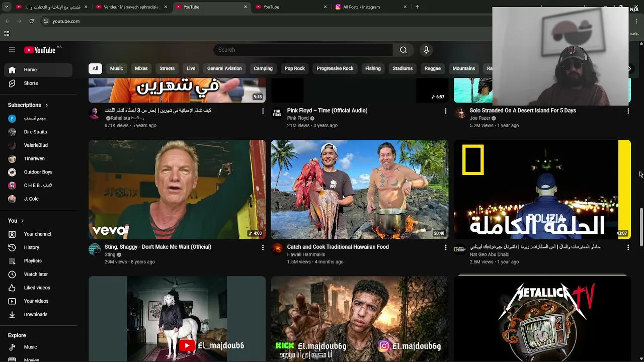Select the Camping filter chip

point(263,68)
